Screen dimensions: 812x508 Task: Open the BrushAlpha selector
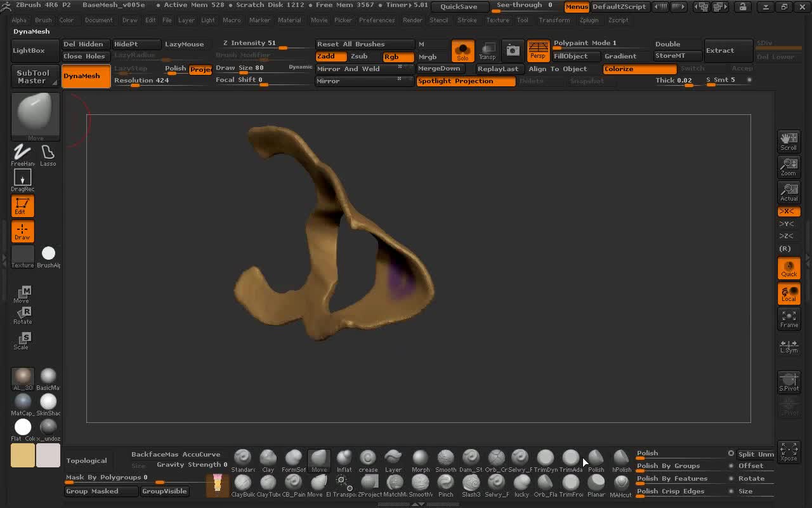48,257
